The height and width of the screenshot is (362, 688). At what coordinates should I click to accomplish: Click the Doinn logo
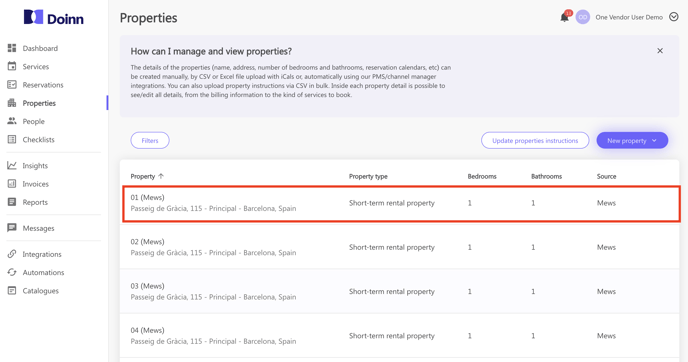pos(54,18)
